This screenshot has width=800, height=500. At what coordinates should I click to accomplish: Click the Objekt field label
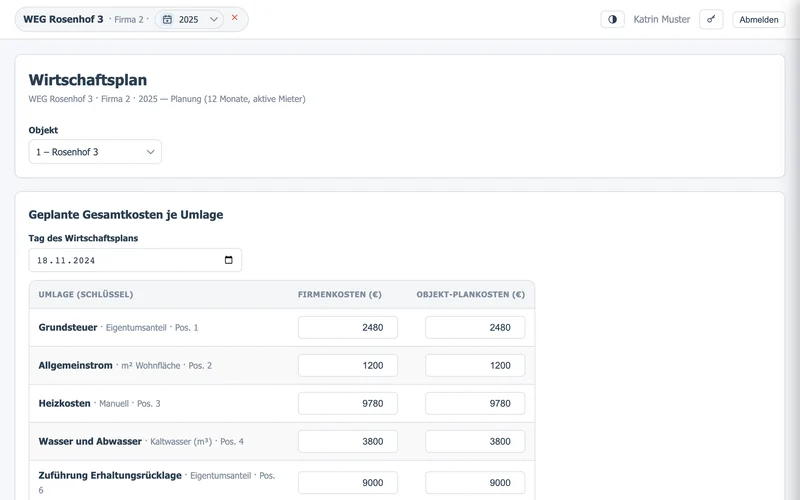tap(43, 130)
